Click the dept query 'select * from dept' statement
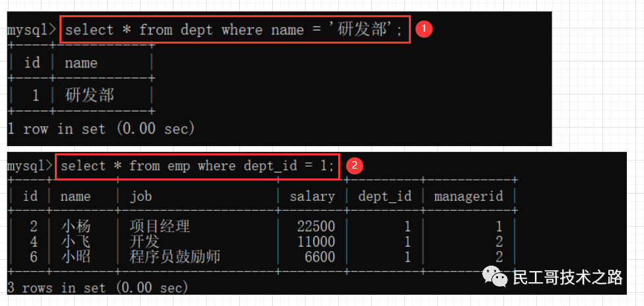 click(x=233, y=30)
